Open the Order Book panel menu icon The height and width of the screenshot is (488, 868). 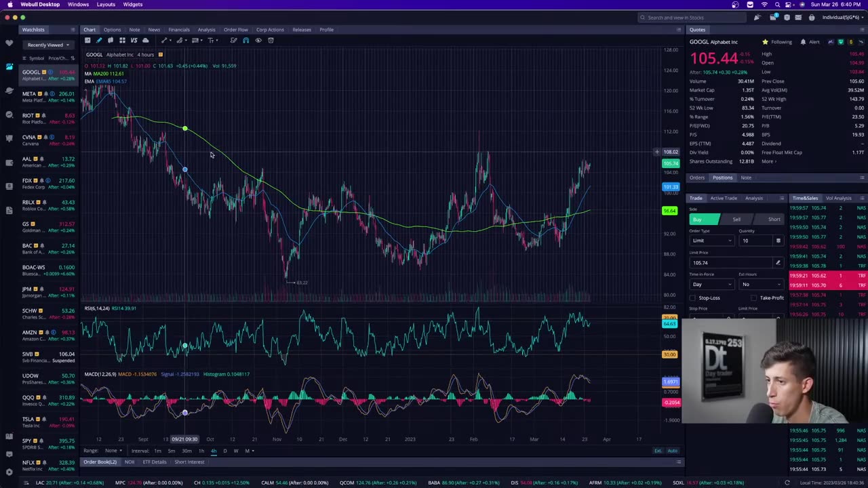[x=678, y=462]
